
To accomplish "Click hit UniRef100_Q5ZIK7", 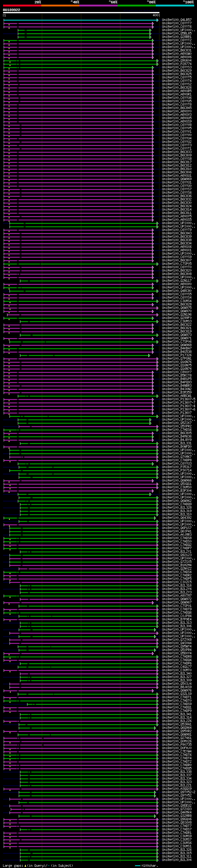I will [x=177, y=423].
